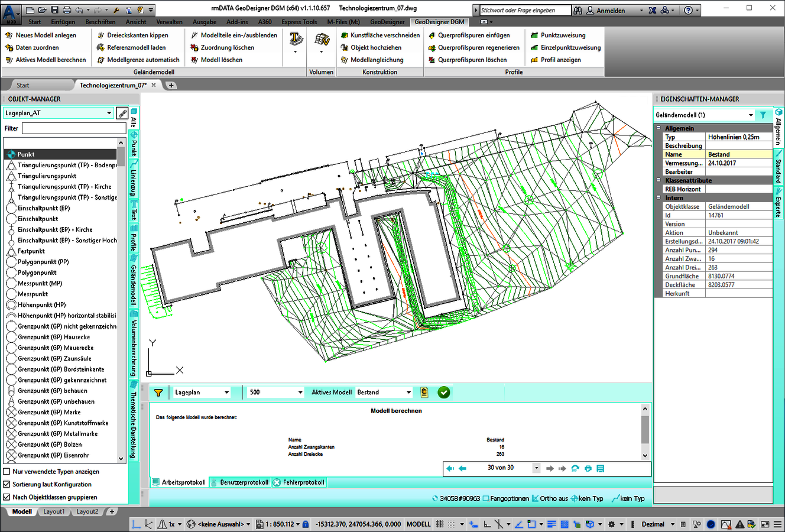The image size is (785, 532).
Task: Click Objekt hochziehen
Action: pyautogui.click(x=371, y=48)
